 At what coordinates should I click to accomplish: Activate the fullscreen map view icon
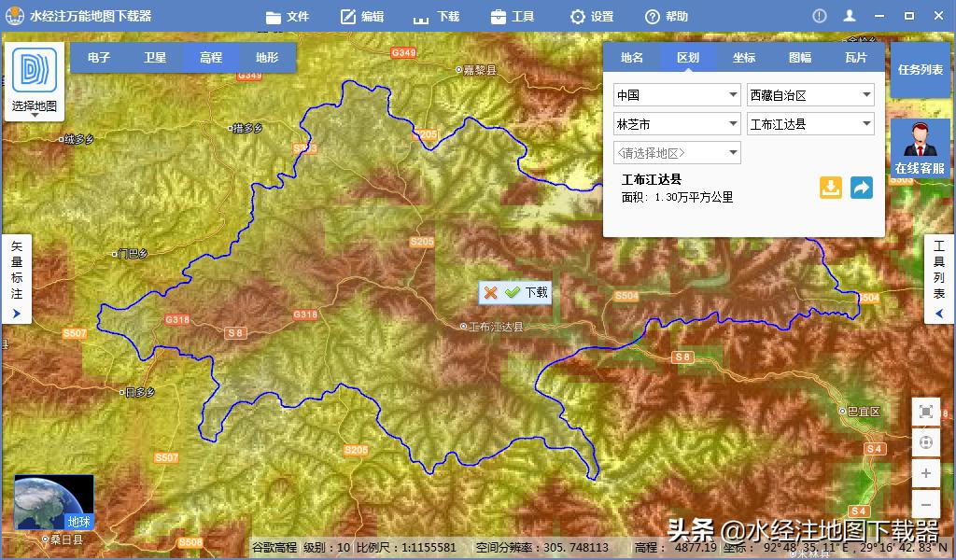coord(926,412)
